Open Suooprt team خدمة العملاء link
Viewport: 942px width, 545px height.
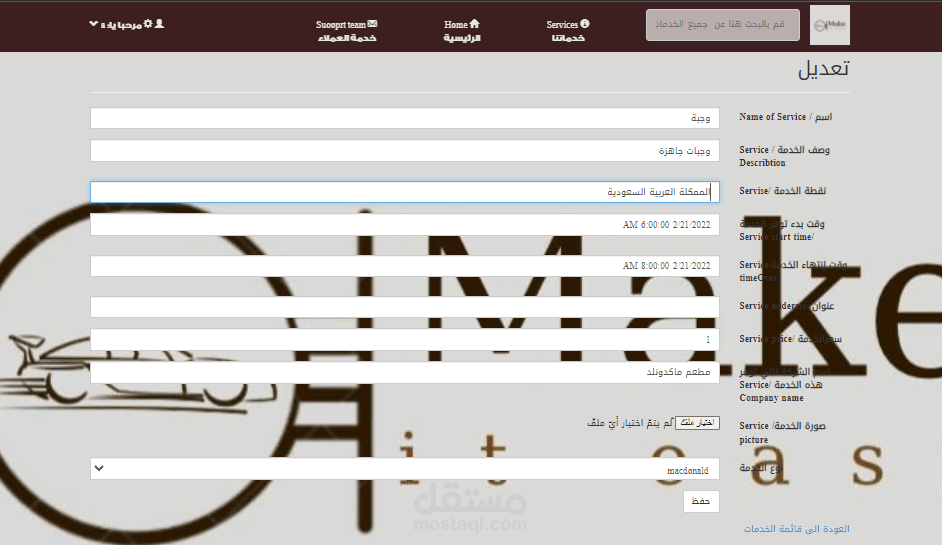point(347,31)
